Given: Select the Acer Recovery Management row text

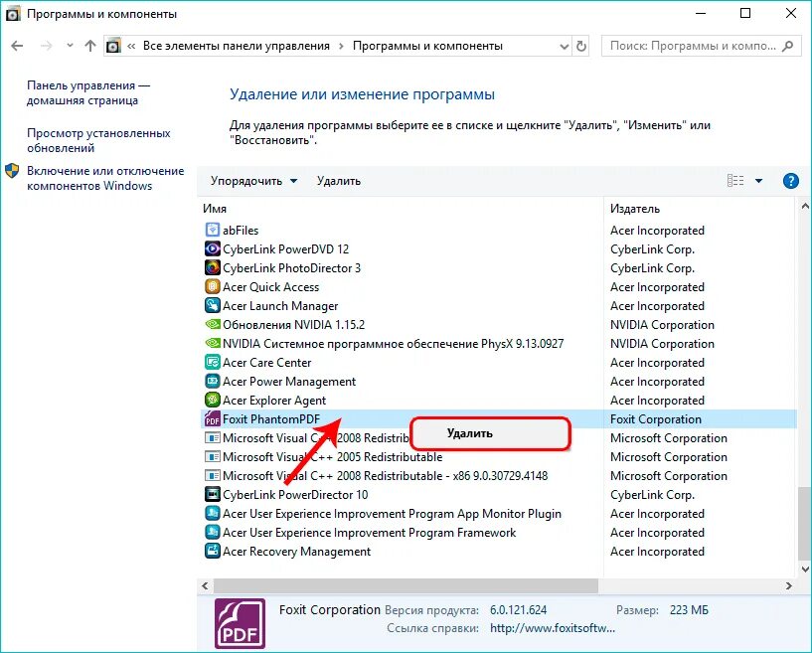Looking at the screenshot, I should coord(297,552).
